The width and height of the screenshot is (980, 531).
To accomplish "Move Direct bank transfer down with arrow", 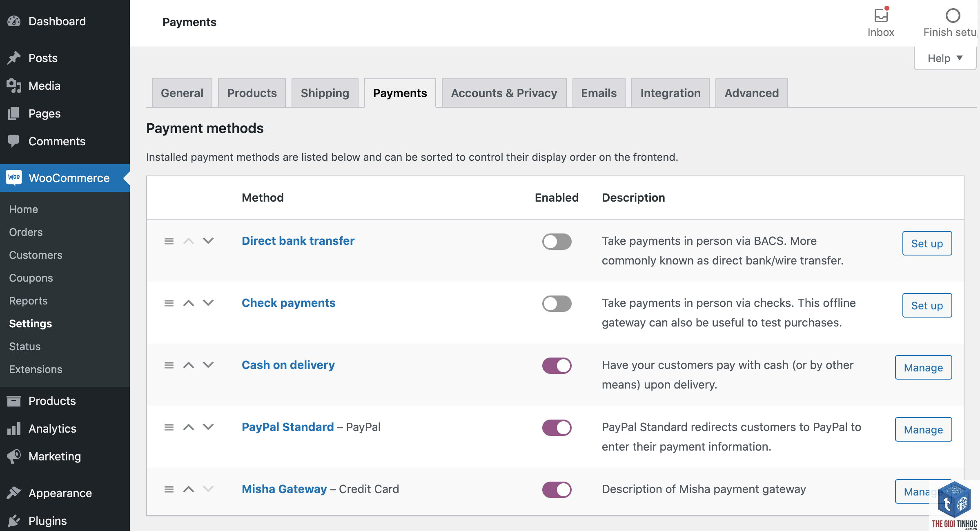I will pos(208,241).
